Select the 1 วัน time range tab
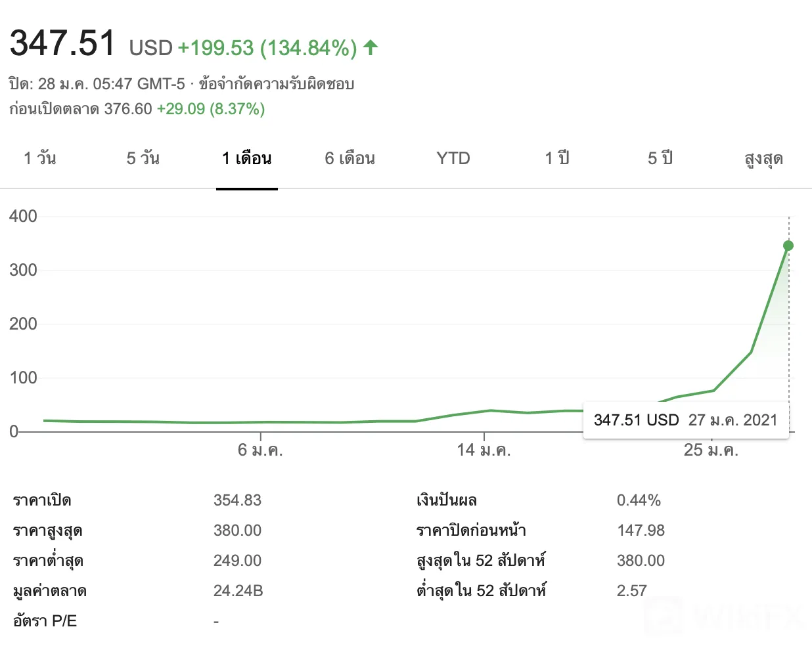 (x=40, y=158)
